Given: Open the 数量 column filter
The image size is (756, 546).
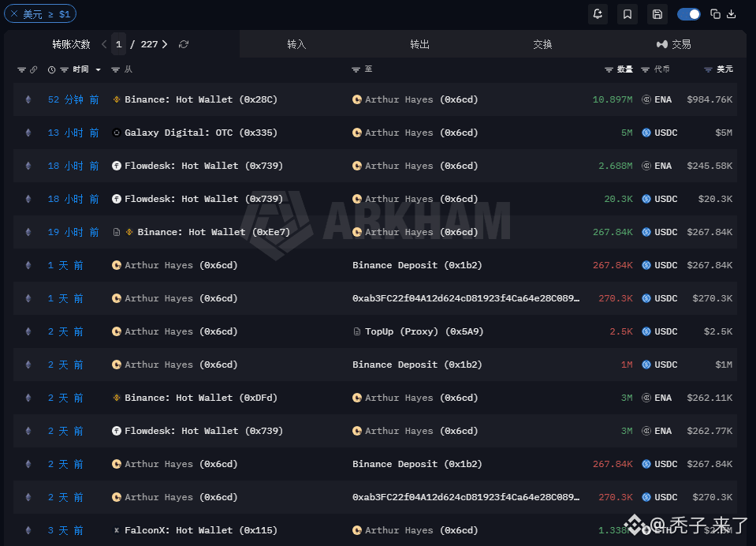Looking at the screenshot, I should [x=609, y=70].
